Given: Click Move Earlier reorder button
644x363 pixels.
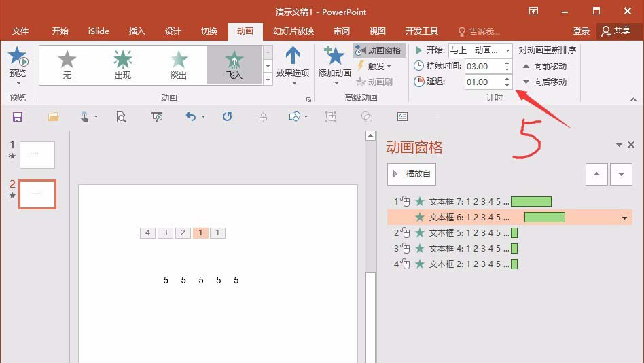Looking at the screenshot, I should tap(545, 66).
